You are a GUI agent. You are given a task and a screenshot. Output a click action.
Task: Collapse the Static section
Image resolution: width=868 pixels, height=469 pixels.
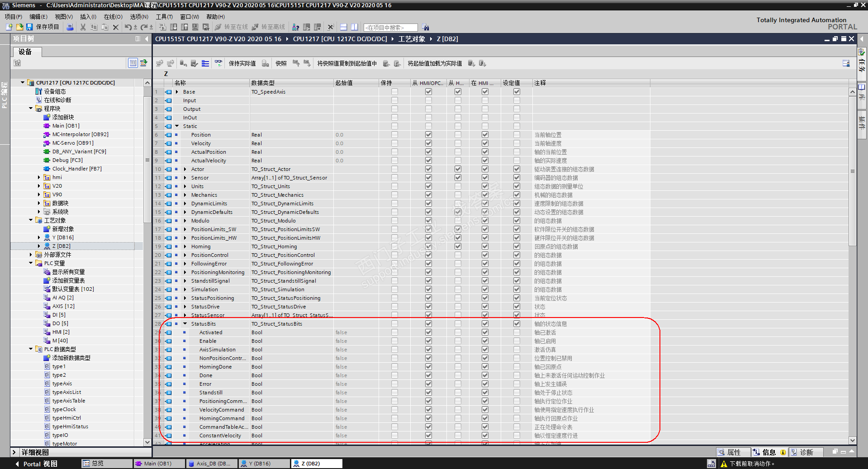177,126
